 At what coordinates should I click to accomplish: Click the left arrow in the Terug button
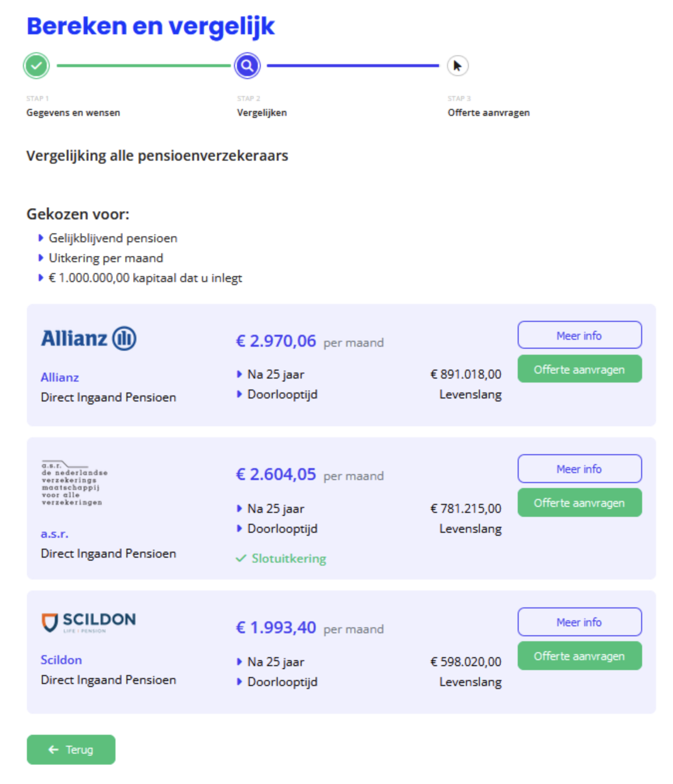[53, 749]
